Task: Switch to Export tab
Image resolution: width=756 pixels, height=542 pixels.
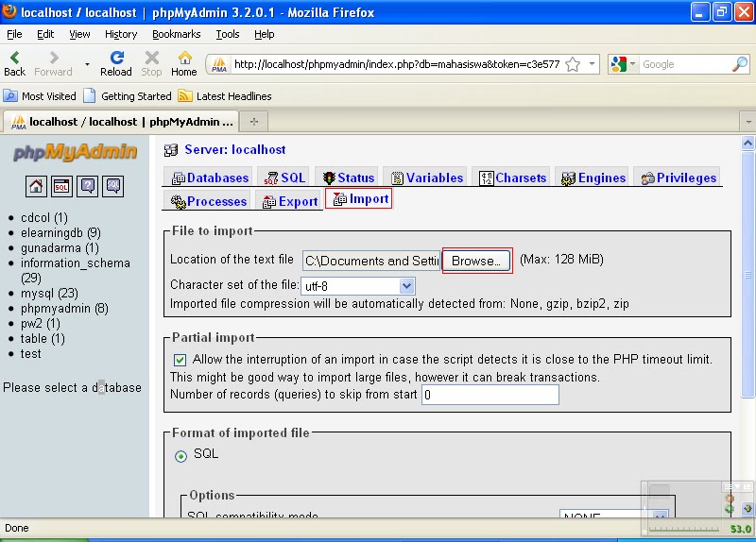Action: tap(290, 201)
